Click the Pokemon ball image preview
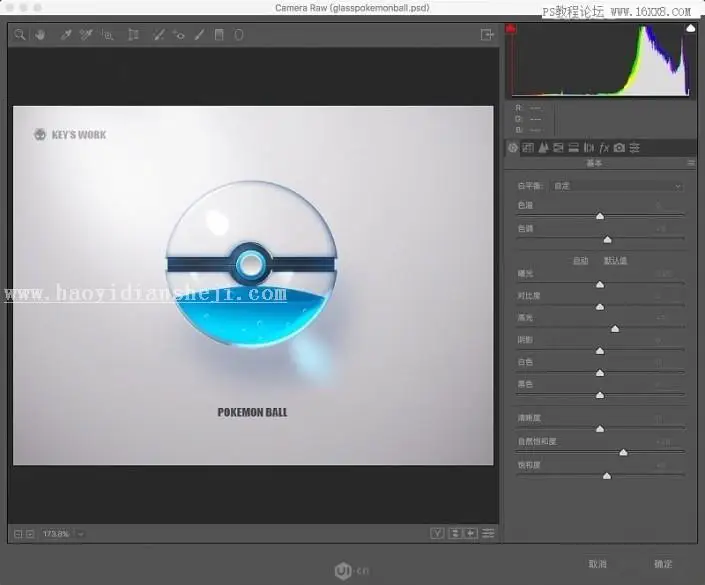The height and width of the screenshot is (585, 705). click(252, 264)
